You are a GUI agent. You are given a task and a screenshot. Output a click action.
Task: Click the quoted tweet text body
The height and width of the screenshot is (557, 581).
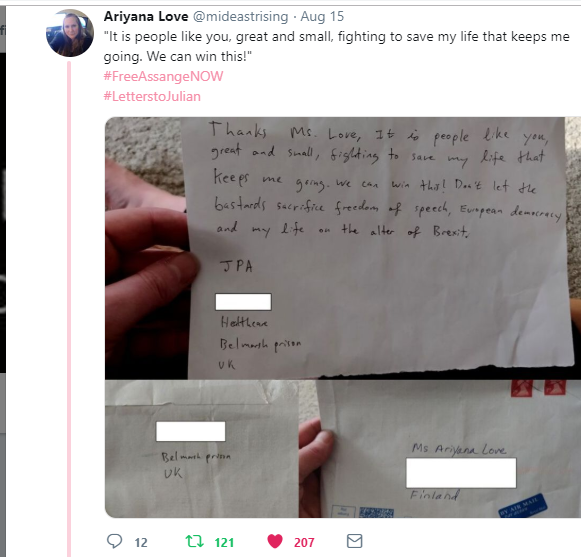click(336, 46)
